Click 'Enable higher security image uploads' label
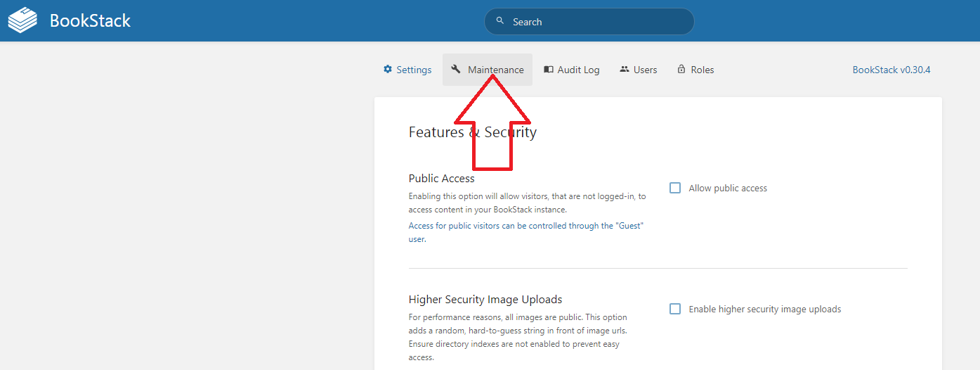This screenshot has width=980, height=370. [764, 309]
